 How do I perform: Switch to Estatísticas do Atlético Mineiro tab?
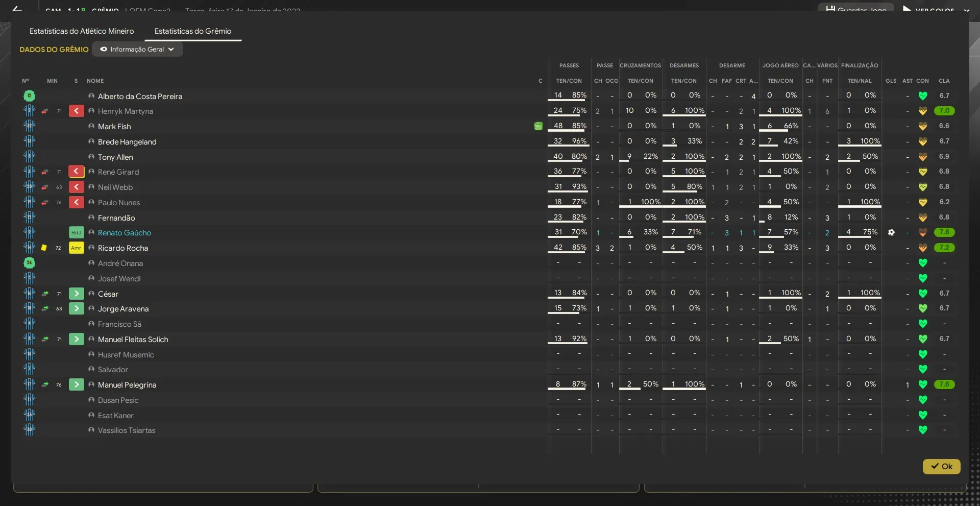pyautogui.click(x=82, y=31)
